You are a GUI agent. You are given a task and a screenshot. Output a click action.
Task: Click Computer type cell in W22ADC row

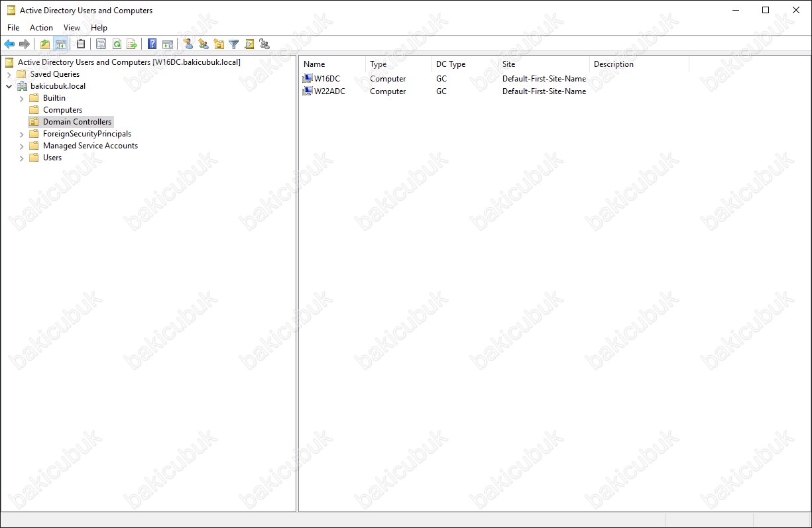[x=388, y=91]
